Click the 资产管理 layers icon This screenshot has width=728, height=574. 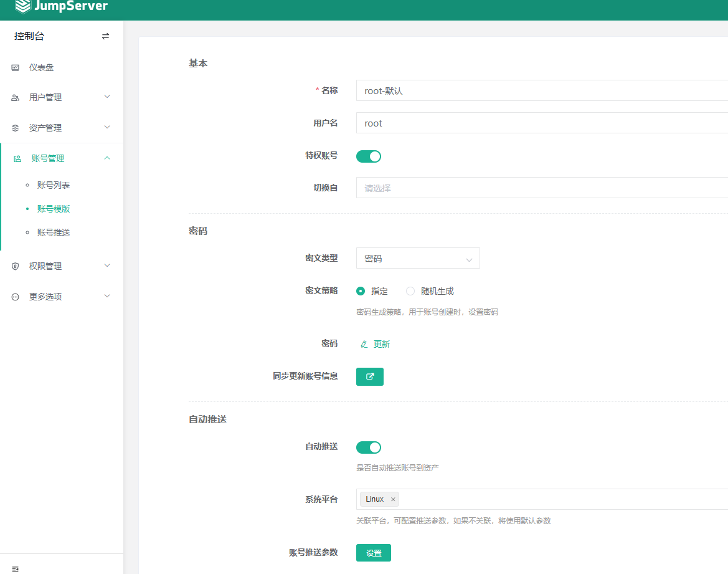pyautogui.click(x=16, y=128)
